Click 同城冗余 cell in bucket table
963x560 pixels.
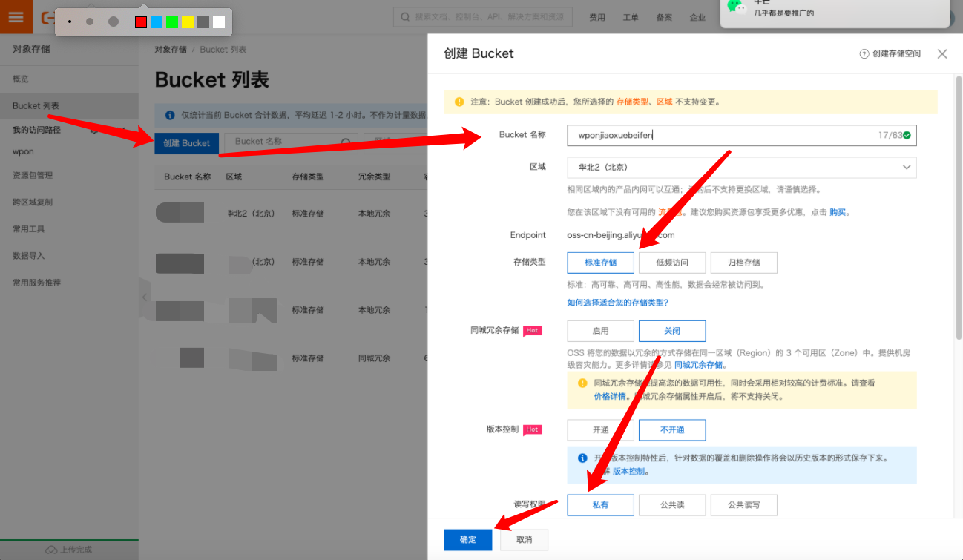[374, 358]
